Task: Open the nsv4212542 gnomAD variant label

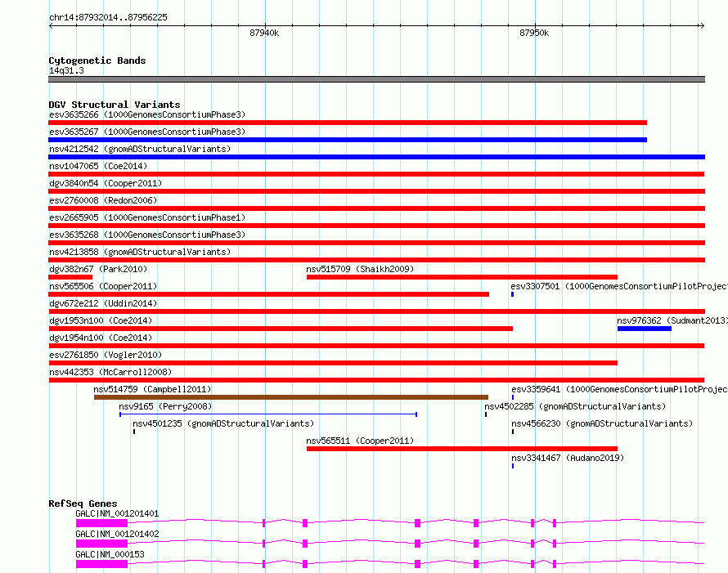Action: 140,149
